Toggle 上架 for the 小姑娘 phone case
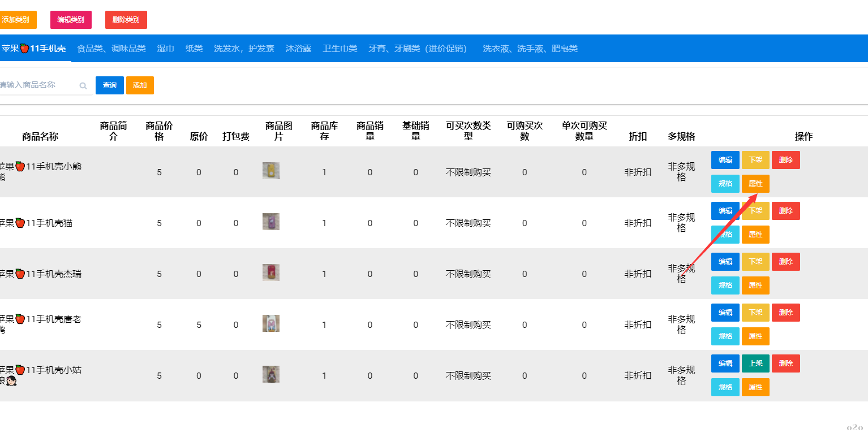 click(755, 363)
